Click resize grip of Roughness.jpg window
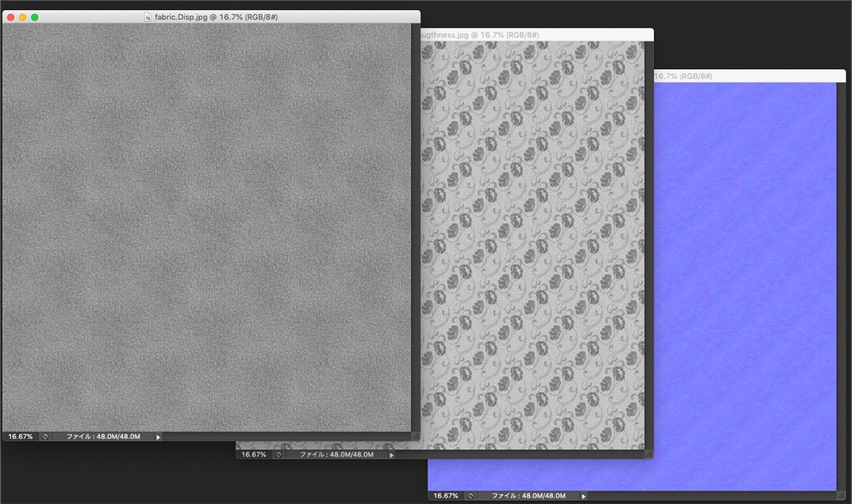This screenshot has height=504, width=852. pyautogui.click(x=649, y=454)
